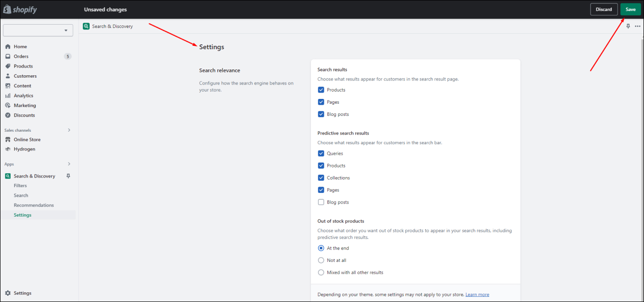
Task: Open the three-dot more actions menu
Action: coord(638,26)
